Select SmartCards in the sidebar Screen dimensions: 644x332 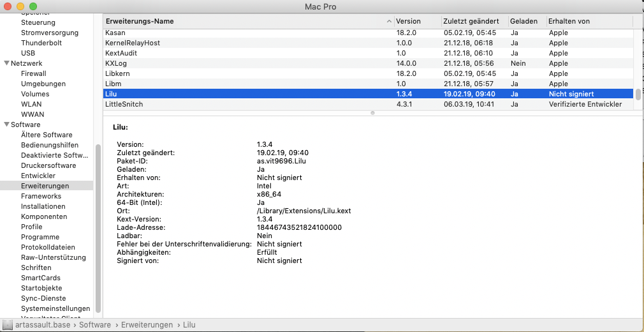click(x=41, y=278)
